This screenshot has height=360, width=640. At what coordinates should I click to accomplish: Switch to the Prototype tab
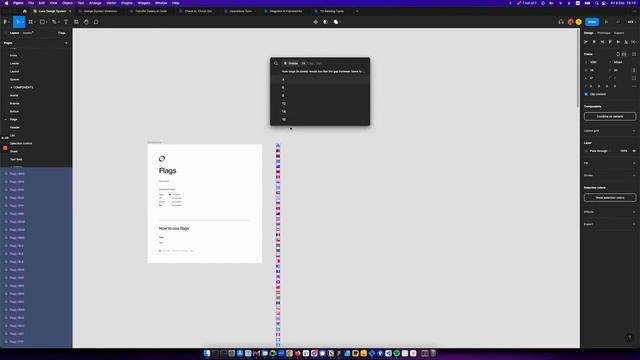pyautogui.click(x=603, y=33)
